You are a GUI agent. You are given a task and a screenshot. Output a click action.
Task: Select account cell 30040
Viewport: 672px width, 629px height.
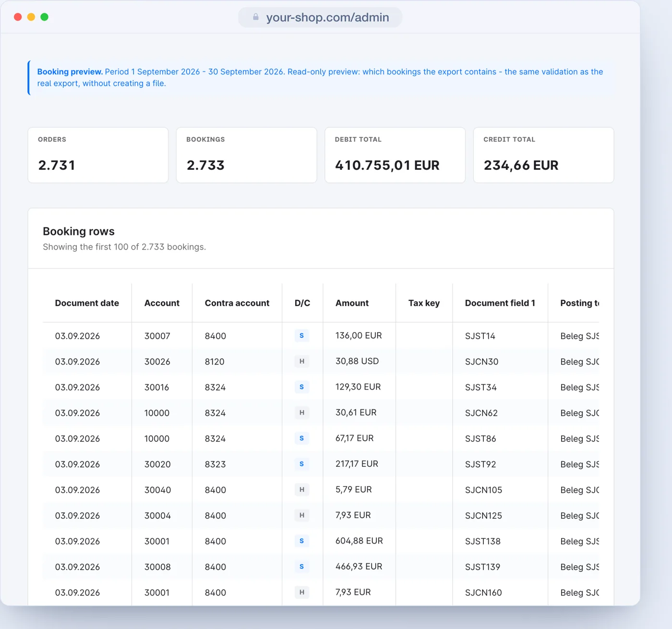[157, 490]
